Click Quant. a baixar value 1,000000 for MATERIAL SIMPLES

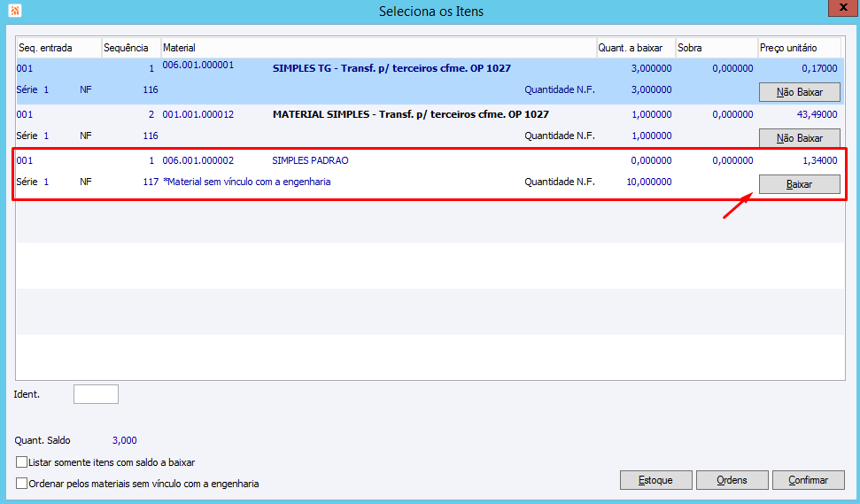pyautogui.click(x=652, y=114)
